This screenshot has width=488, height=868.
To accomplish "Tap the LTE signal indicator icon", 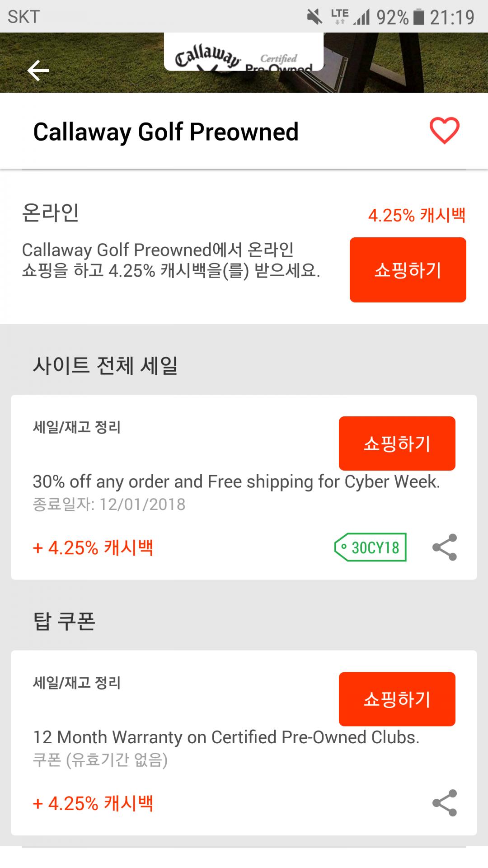I will [x=340, y=16].
